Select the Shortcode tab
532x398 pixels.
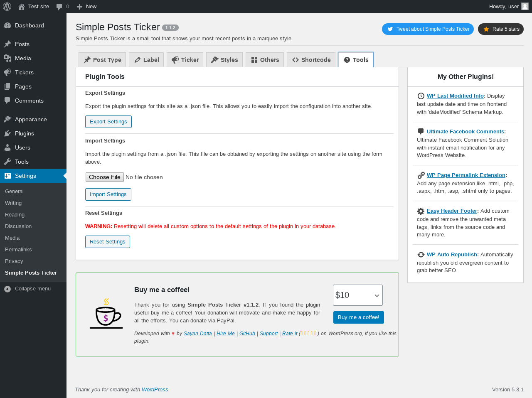tap(311, 60)
